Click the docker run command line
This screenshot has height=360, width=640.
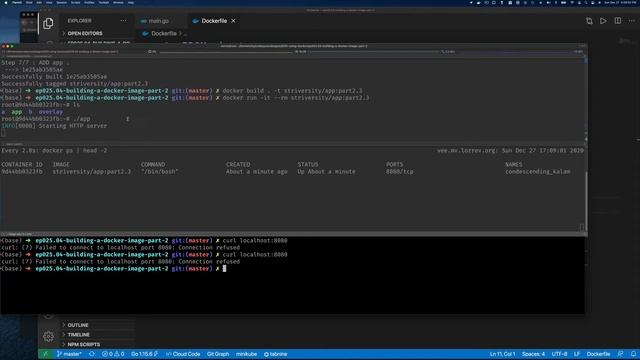[x=296, y=98]
